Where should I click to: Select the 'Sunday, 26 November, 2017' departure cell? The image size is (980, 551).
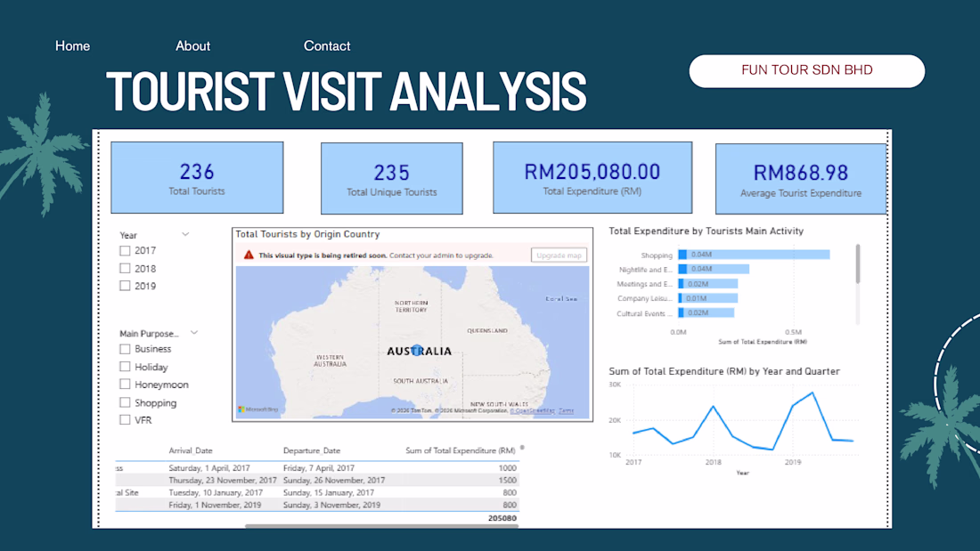[334, 481]
